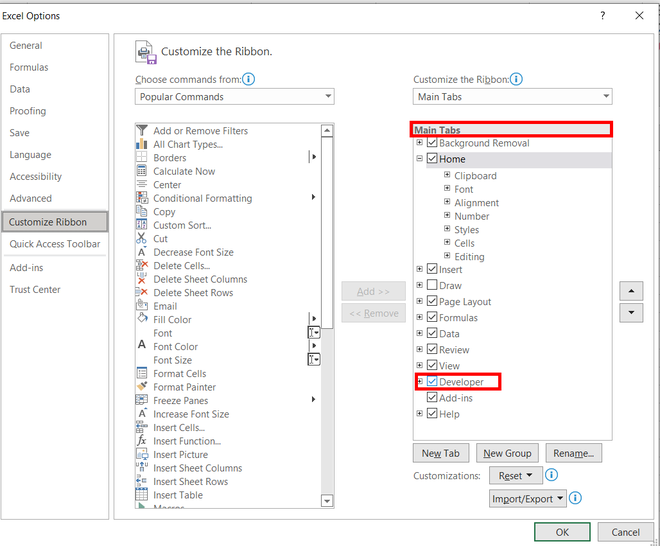
Task: Click the New Tab button
Action: (x=441, y=453)
